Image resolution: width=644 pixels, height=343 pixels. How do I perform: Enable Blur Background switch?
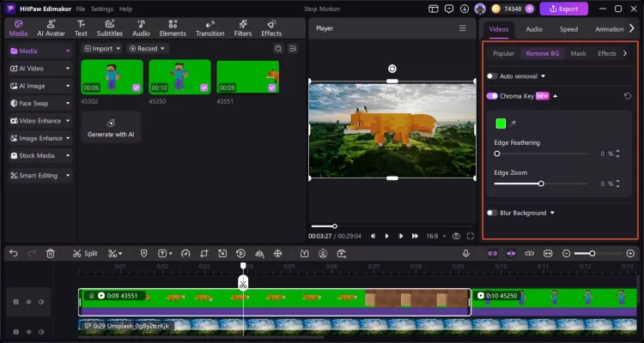coord(492,213)
